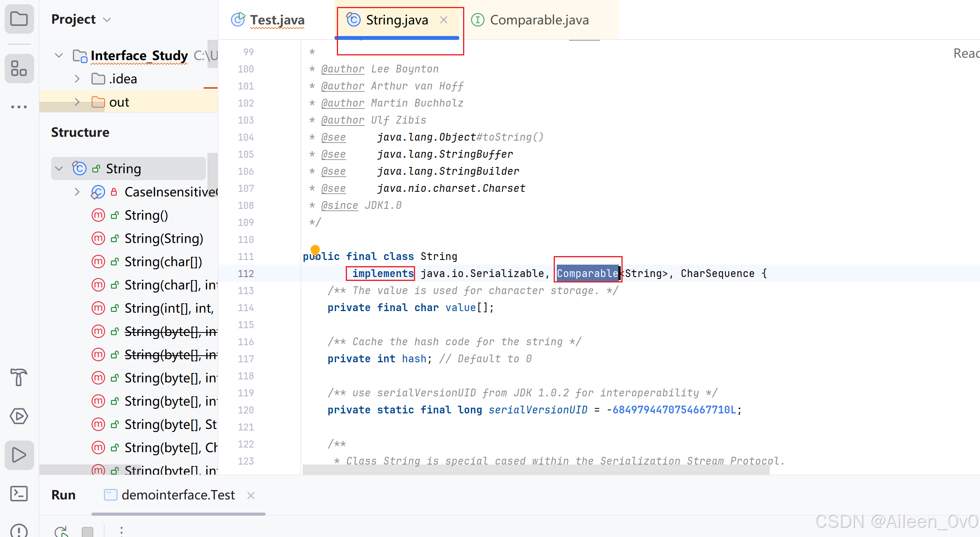Screen dimensions: 980x537
Task: Click the .idea folder icon
Action: click(98, 79)
